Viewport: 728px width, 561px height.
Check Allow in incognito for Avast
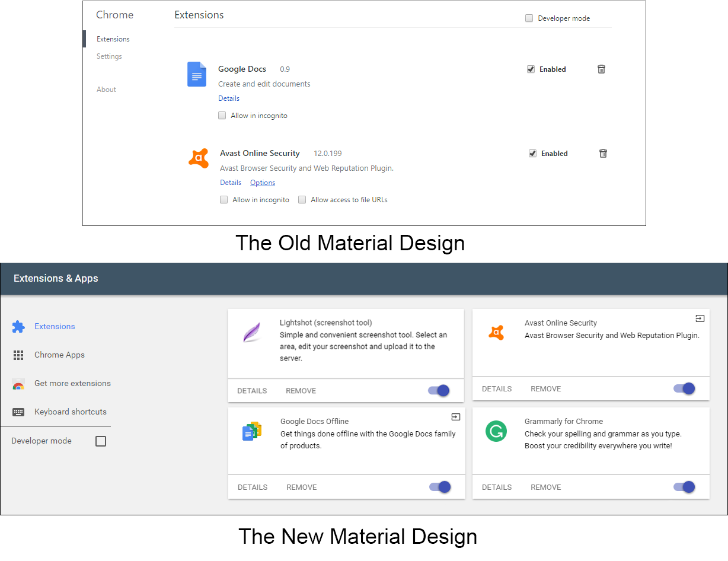223,200
